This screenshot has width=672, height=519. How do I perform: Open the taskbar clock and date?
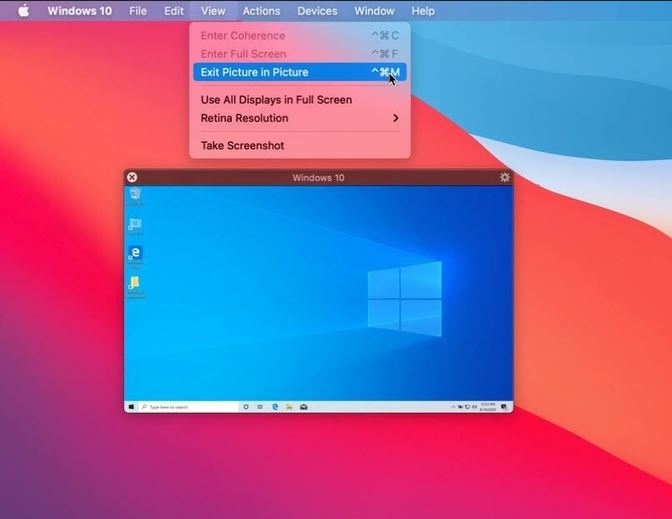pos(488,407)
